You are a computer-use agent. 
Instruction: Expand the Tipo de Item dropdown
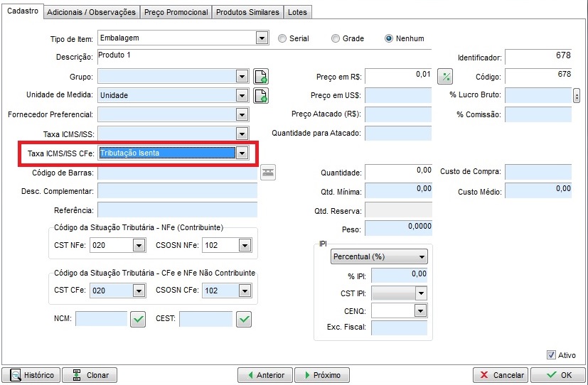coord(262,38)
